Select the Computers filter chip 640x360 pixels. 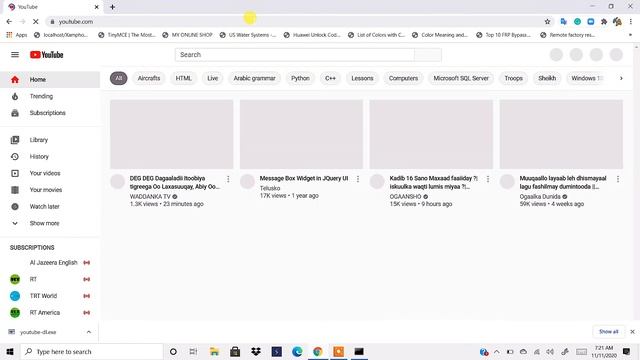403,78
